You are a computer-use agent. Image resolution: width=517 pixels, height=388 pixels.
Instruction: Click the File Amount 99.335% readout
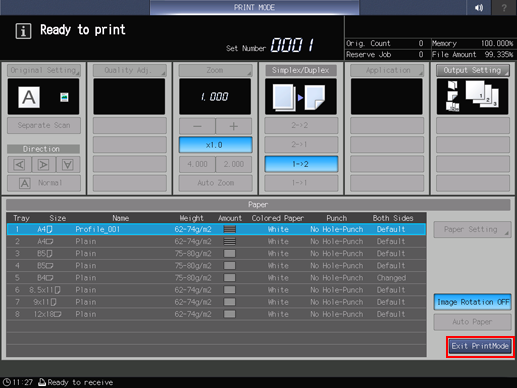[473, 55]
